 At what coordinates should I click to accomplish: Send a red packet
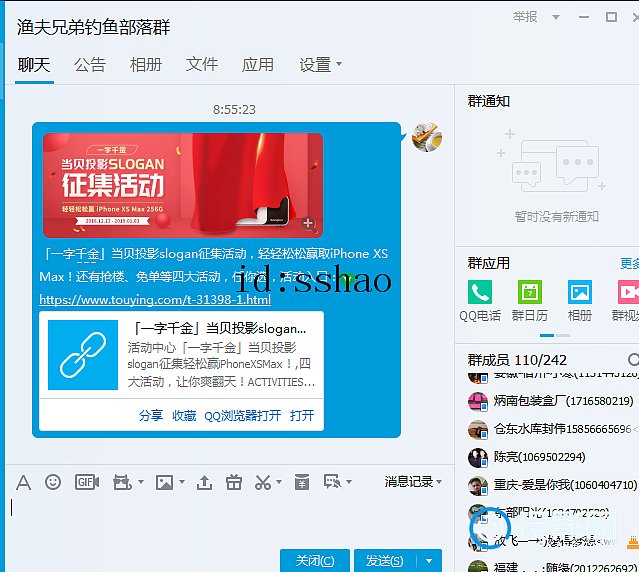coord(302,482)
